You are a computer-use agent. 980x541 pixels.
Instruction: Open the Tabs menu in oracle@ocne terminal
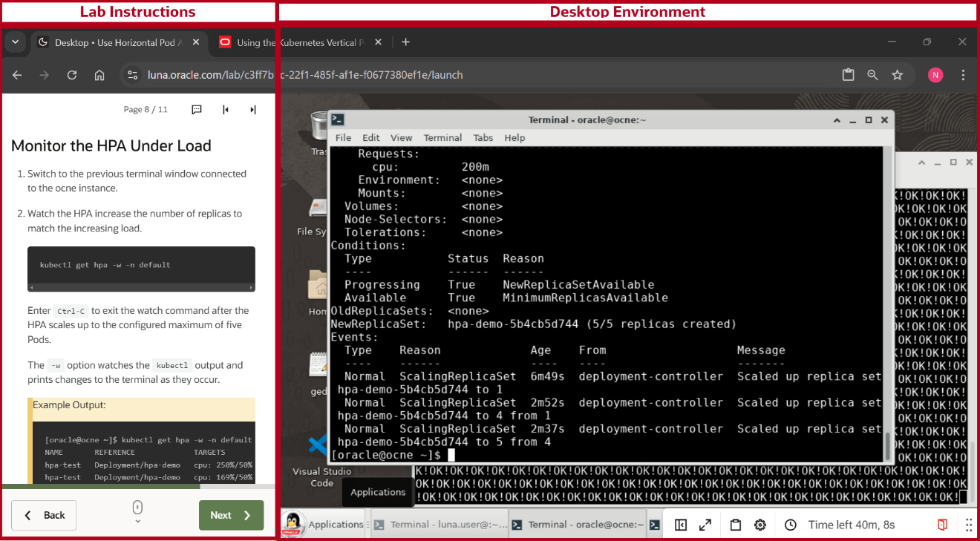pos(483,137)
